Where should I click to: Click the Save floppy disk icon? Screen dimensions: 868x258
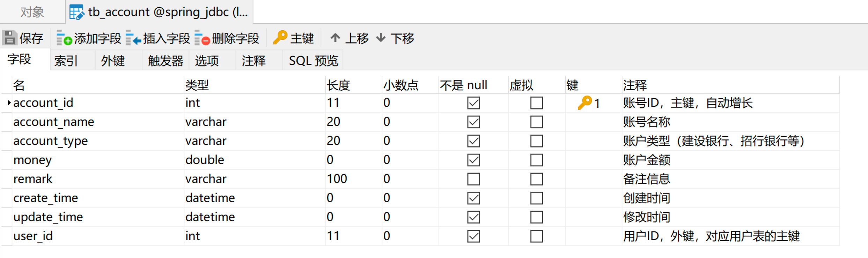pos(10,38)
